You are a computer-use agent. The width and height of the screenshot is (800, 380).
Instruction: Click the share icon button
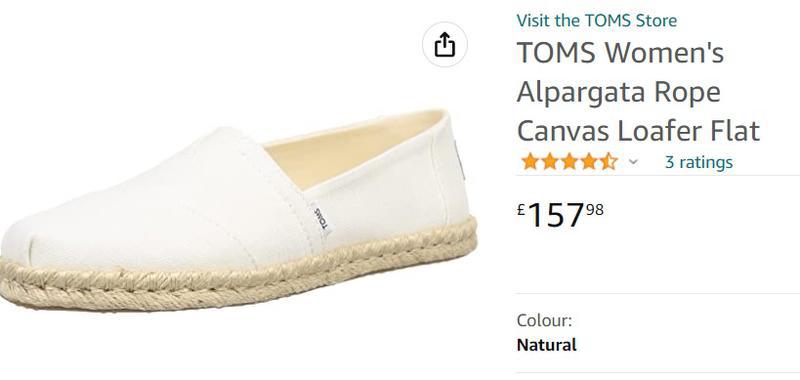[x=444, y=45]
